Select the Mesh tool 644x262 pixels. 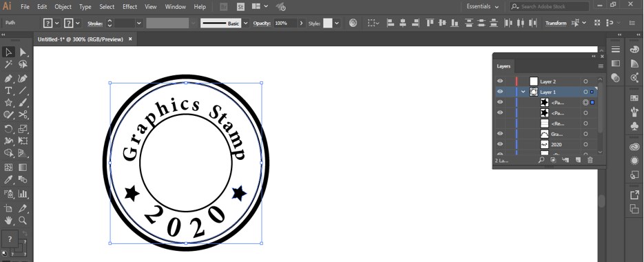tap(8, 168)
